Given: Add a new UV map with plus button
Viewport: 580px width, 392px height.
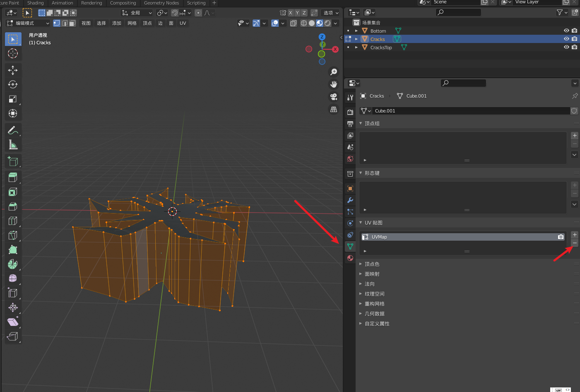Looking at the screenshot, I should click(575, 235).
